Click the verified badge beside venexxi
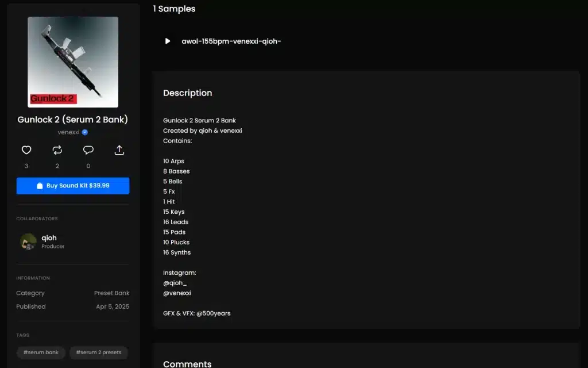 click(x=85, y=132)
